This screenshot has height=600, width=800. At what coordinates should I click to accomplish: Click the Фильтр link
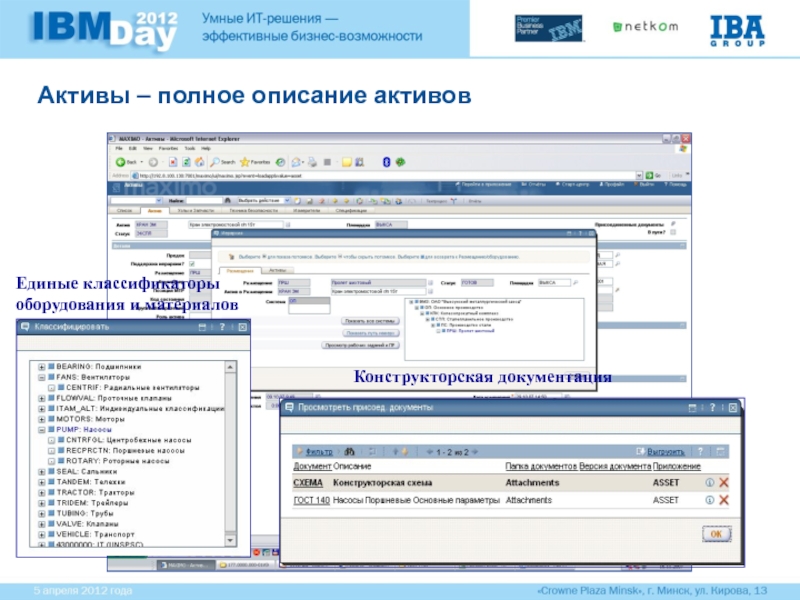click(319, 452)
